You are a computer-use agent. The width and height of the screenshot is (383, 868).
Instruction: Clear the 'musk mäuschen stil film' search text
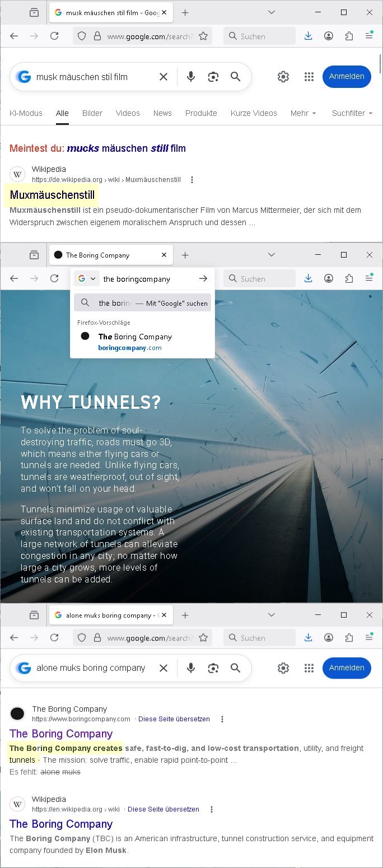coord(164,77)
